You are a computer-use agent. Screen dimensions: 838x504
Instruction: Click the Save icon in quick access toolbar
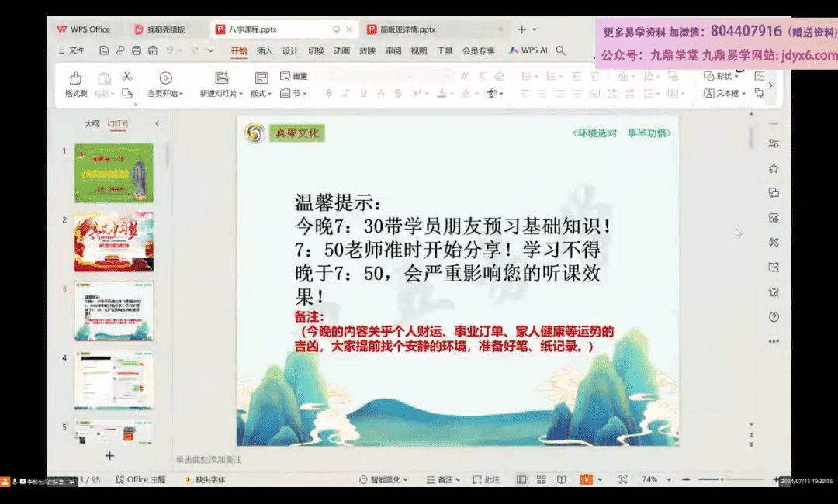point(104,50)
